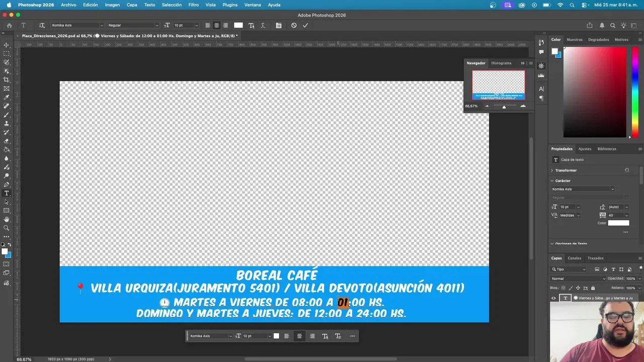Viewport: 644px width, 362px height.
Task: Click the tracking value field showing 40
Action: pyautogui.click(x=614, y=215)
